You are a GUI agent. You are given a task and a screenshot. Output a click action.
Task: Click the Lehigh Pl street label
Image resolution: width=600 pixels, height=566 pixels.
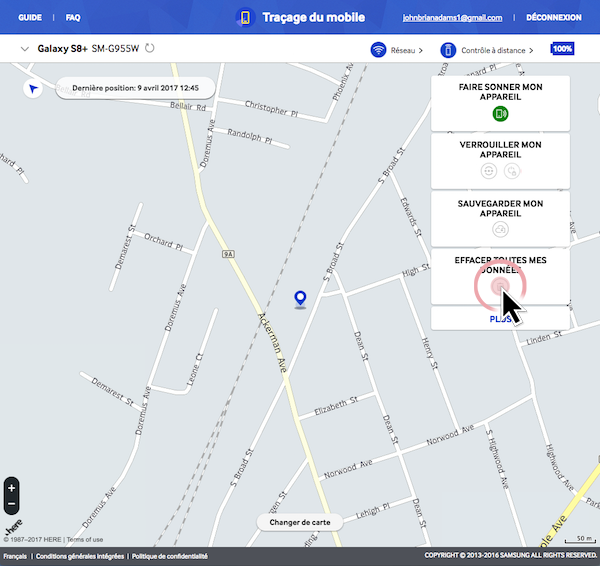pos(373,511)
